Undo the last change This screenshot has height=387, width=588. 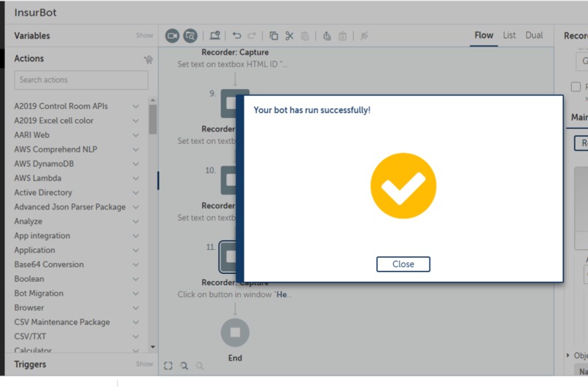tap(236, 36)
